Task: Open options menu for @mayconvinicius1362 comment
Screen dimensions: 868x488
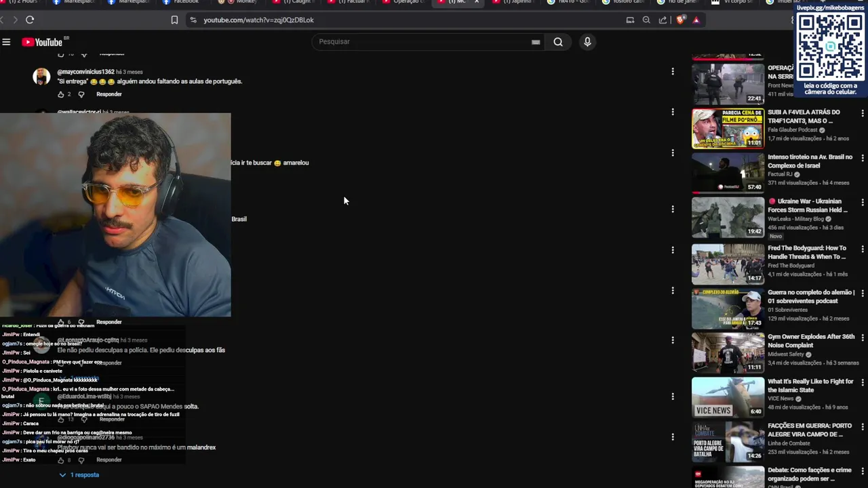Action: 673,71
